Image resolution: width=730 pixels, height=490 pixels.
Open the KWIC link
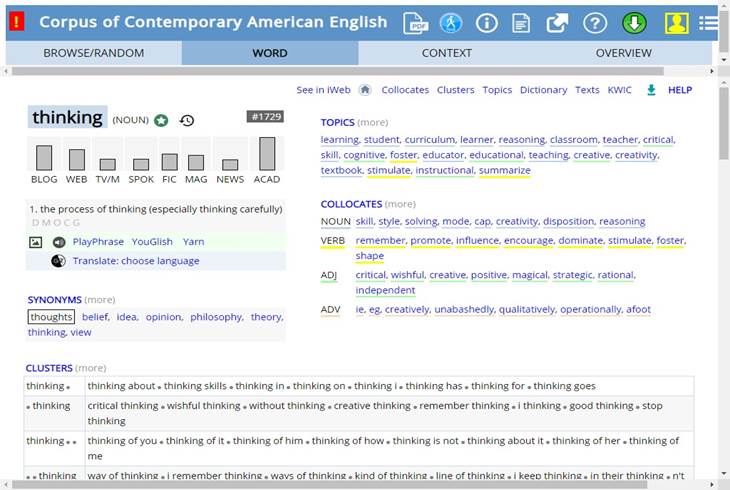tap(620, 90)
